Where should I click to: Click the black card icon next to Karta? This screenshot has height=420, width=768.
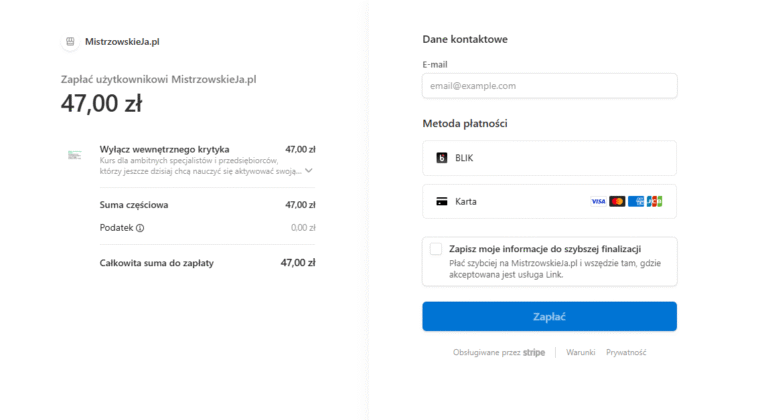(442, 201)
